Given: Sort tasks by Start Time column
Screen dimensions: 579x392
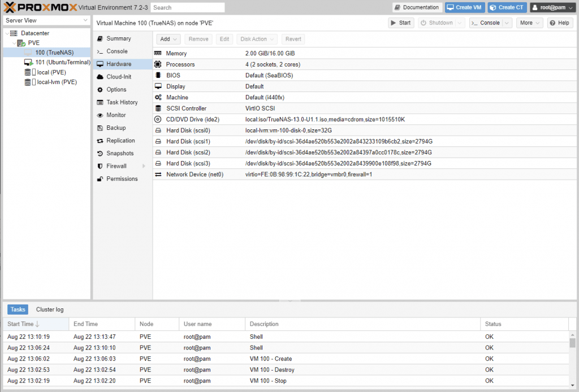Looking at the screenshot, I should point(36,324).
